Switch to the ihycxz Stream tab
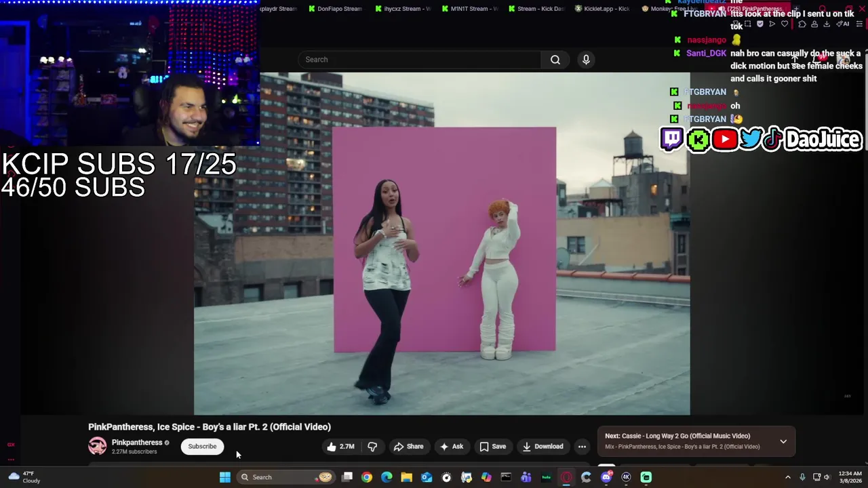The height and width of the screenshot is (488, 868). [x=403, y=9]
